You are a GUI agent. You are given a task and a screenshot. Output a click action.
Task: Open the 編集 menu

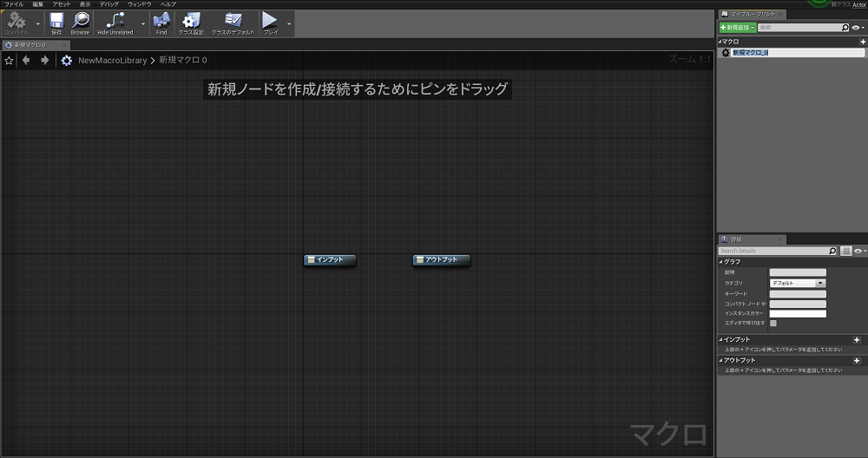click(37, 3)
